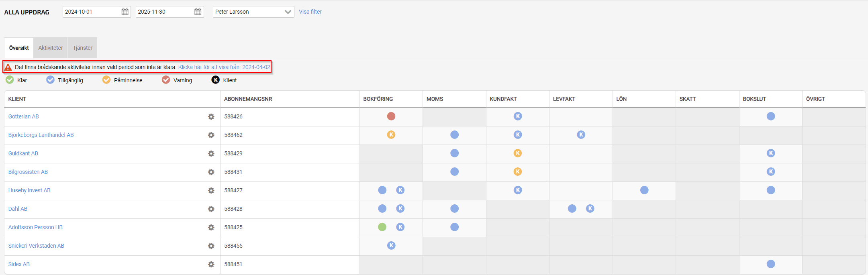Click orange K status in Guldkant Kundfakt

(x=518, y=153)
